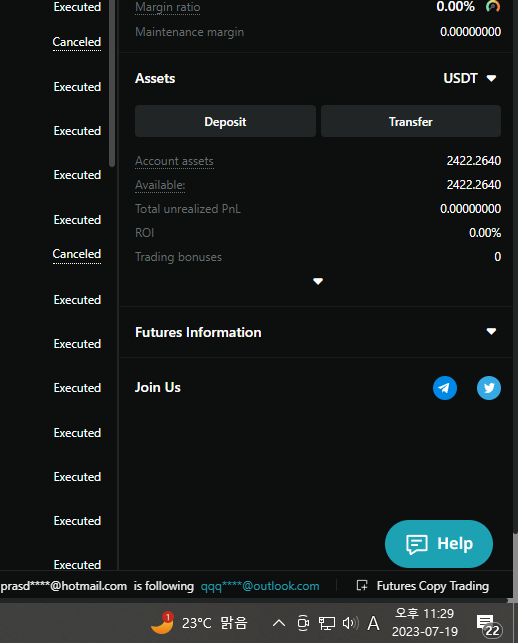This screenshot has width=518, height=643.
Task: Click the order list vertical scrollbar
Action: (x=112, y=83)
